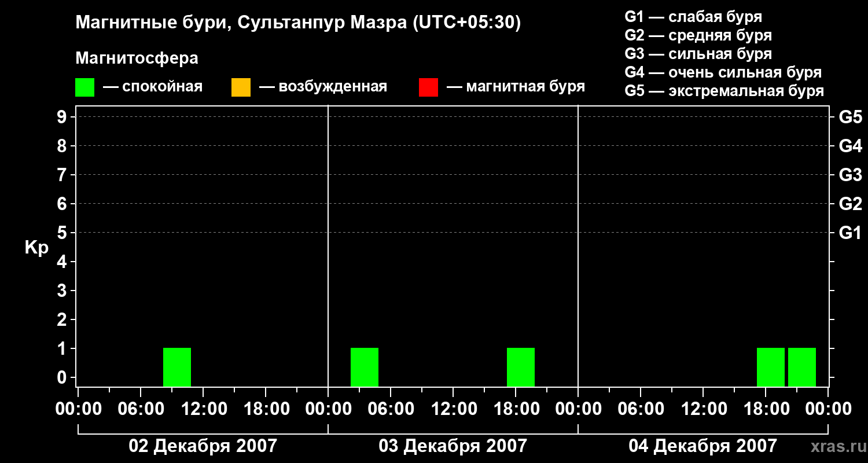
Task: Click the '04 Декабря 2007' date label
Action: pyautogui.click(x=703, y=446)
